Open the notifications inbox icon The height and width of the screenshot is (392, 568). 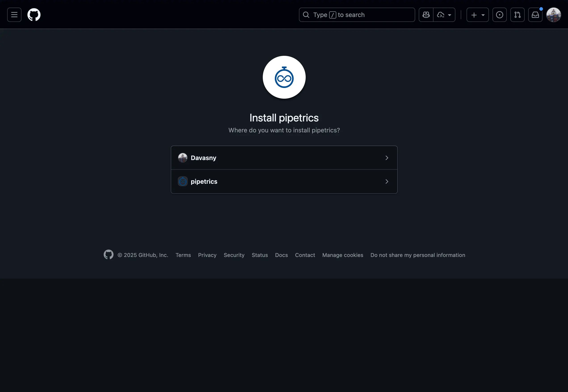click(x=535, y=15)
